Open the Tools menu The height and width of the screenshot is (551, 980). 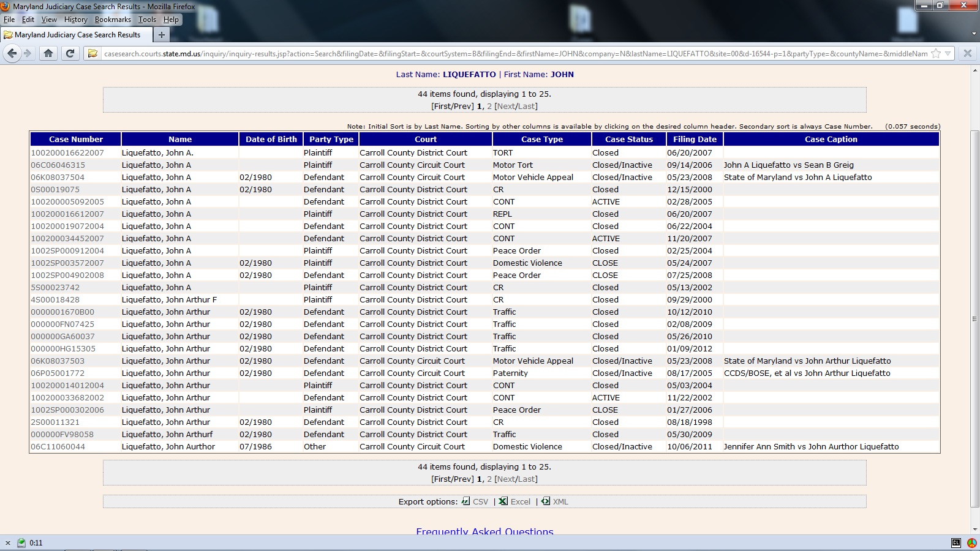[147, 20]
